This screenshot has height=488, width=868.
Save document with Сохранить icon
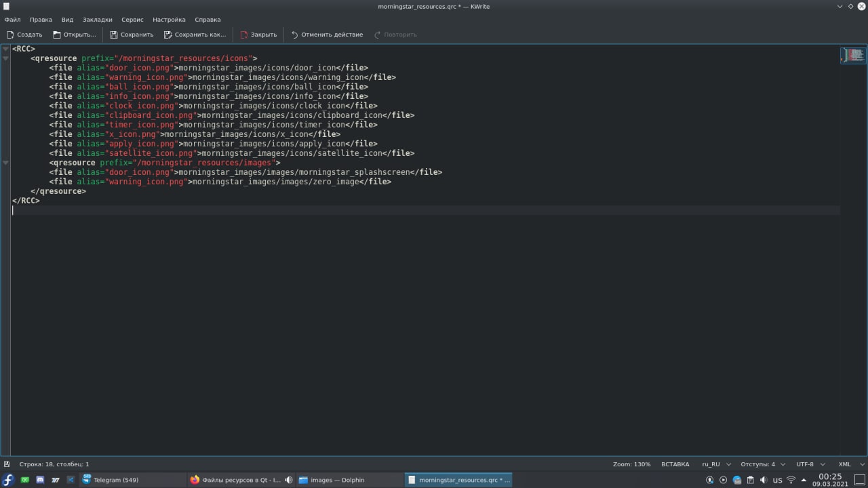114,35
